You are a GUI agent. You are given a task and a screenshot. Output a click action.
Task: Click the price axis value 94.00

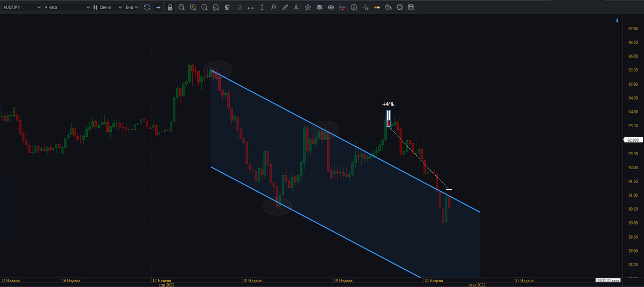(633, 112)
